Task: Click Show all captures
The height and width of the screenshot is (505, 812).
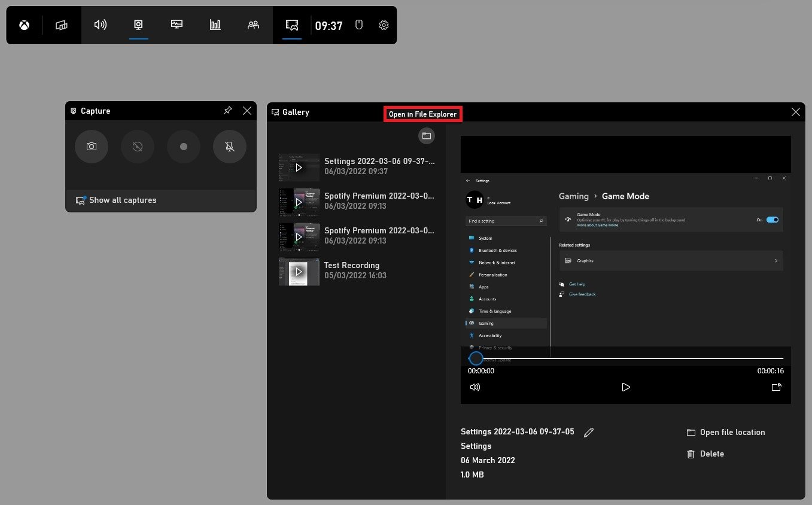Action: [123, 200]
